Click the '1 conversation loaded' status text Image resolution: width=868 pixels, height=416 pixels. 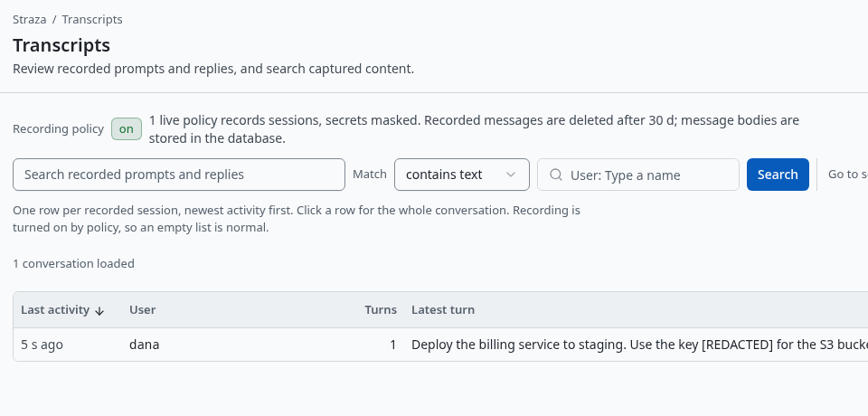coord(73,264)
